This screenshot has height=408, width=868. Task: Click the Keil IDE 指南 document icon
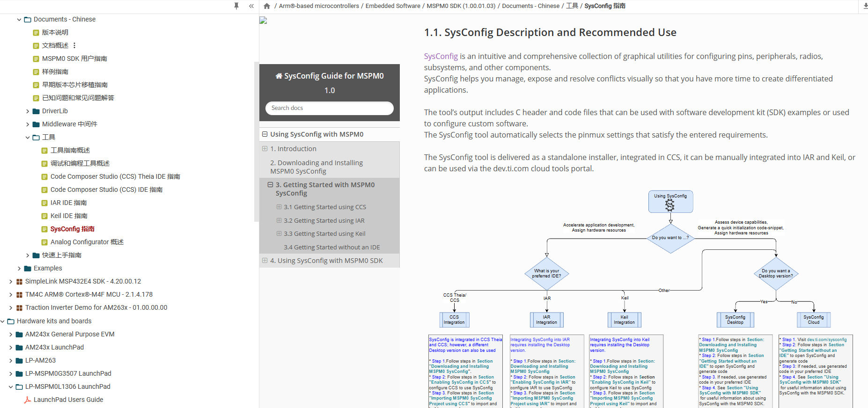(44, 216)
